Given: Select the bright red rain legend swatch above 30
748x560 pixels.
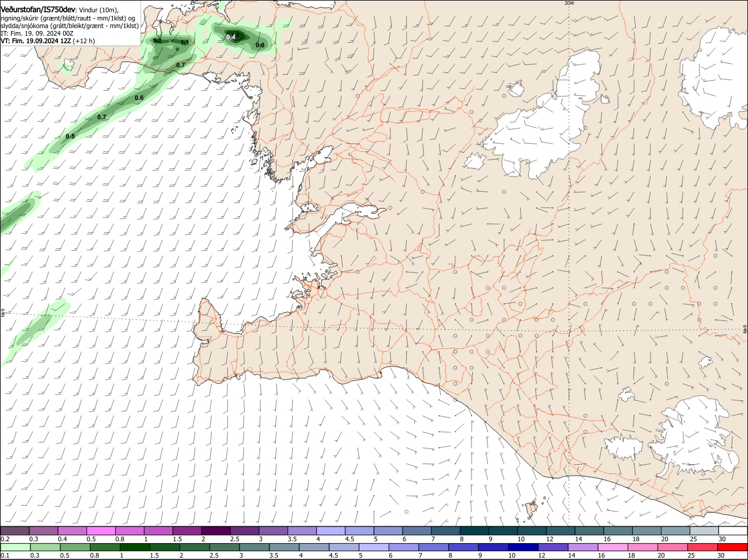Looking at the screenshot, I should 732,547.
